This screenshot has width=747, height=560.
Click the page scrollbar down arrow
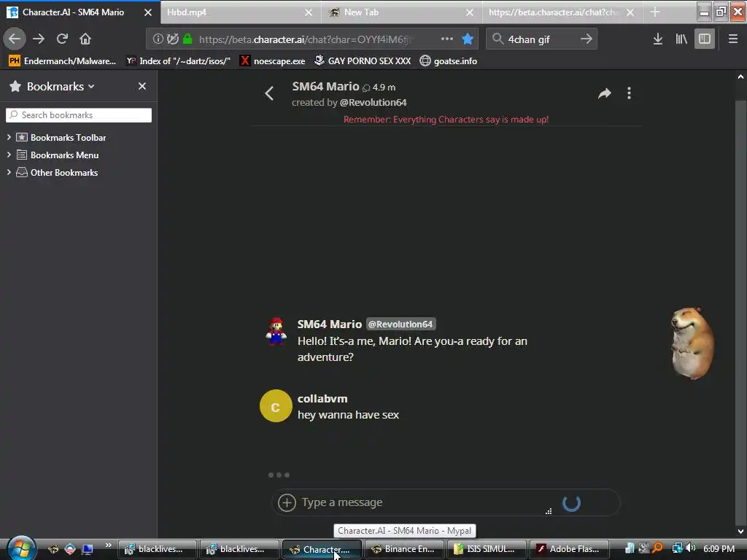tap(741, 532)
